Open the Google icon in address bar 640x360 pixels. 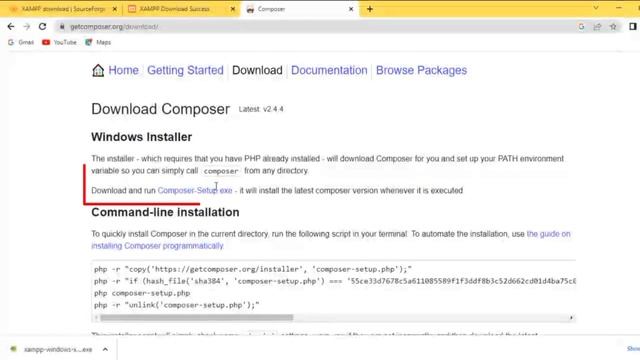[x=581, y=27]
